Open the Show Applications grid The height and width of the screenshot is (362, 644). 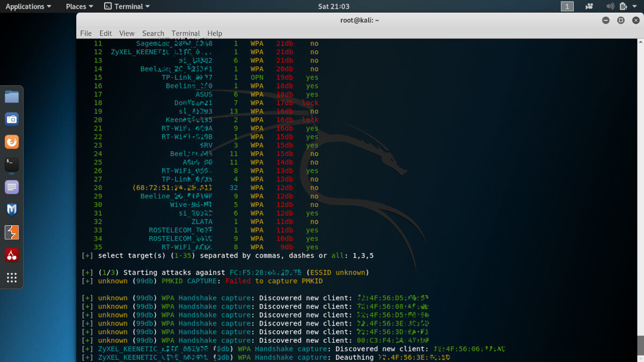(11, 277)
